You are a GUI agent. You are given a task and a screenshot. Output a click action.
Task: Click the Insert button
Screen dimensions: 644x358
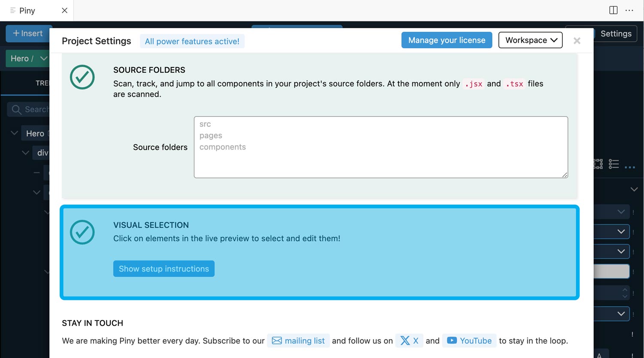pos(28,34)
